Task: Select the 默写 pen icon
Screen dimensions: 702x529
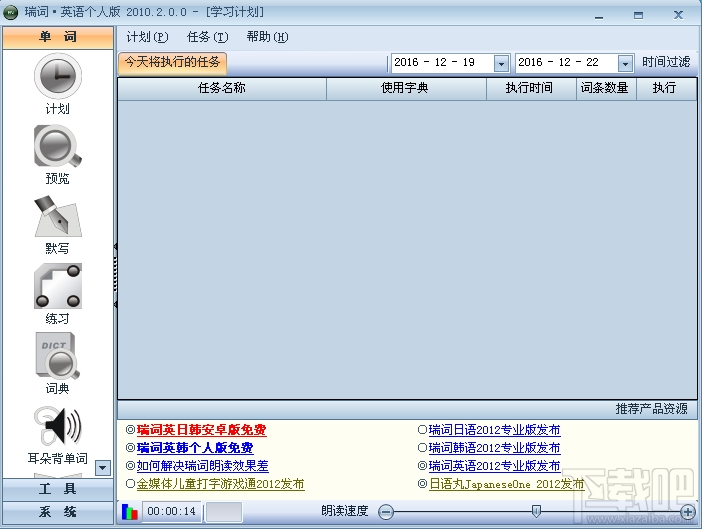Action: point(58,216)
